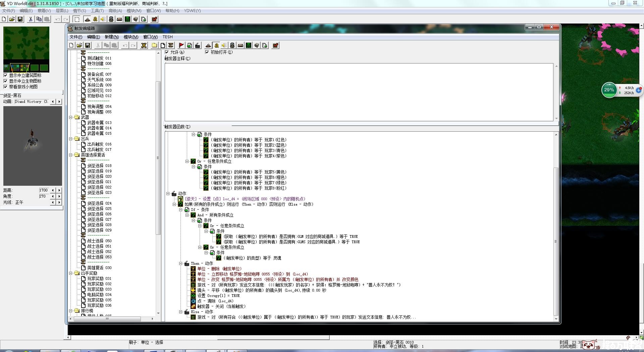The image size is (644, 352).
Task: Open the sound editor speaker icon in trigger editor
Action: click(224, 45)
